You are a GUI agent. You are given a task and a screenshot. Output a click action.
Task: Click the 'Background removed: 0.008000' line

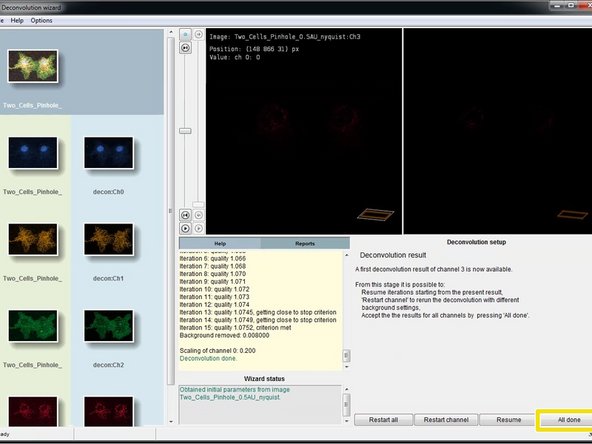225,335
